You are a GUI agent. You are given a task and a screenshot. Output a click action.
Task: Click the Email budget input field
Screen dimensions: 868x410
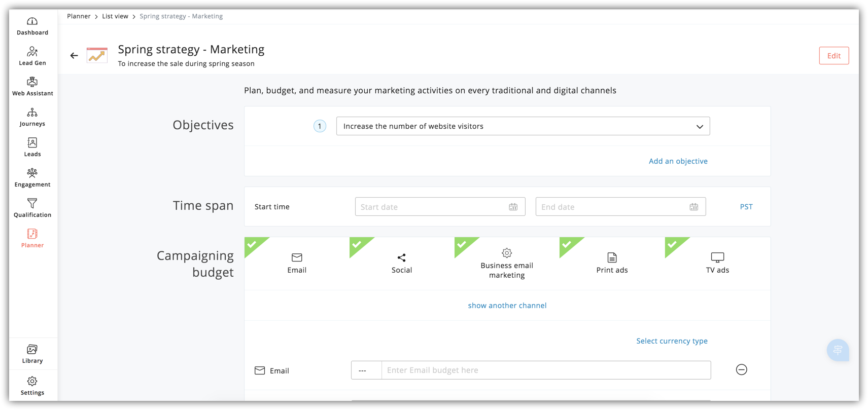coord(545,370)
